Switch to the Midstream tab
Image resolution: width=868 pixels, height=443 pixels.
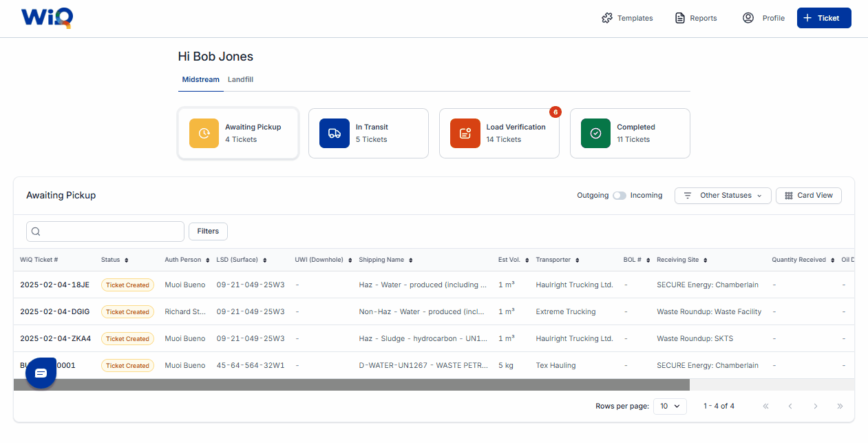coord(200,80)
